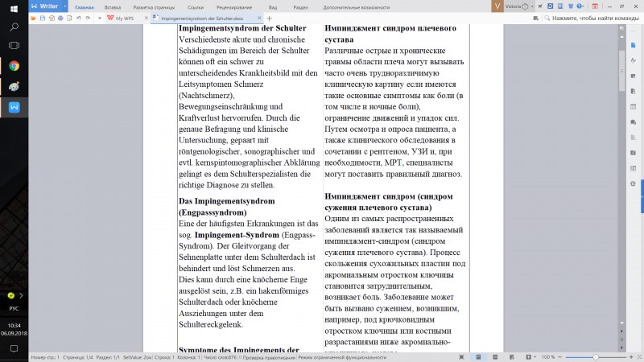Viewport: 644px width, 362px height.
Task: Close the My WPS tab
Action: pyautogui.click(x=147, y=18)
